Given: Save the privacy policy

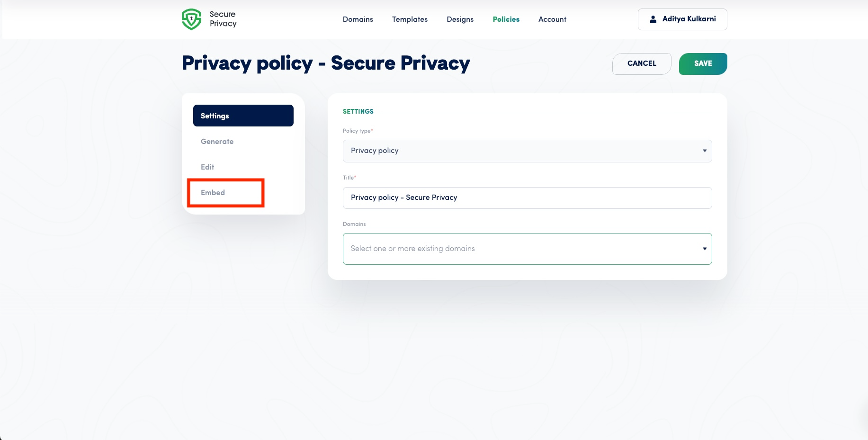Looking at the screenshot, I should click(x=703, y=63).
